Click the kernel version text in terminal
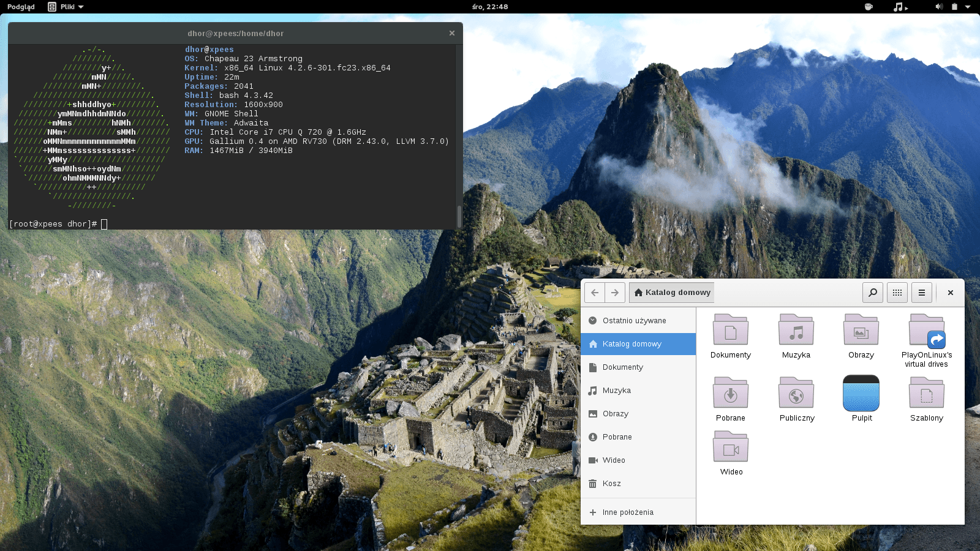The image size is (980, 551). coord(307,68)
